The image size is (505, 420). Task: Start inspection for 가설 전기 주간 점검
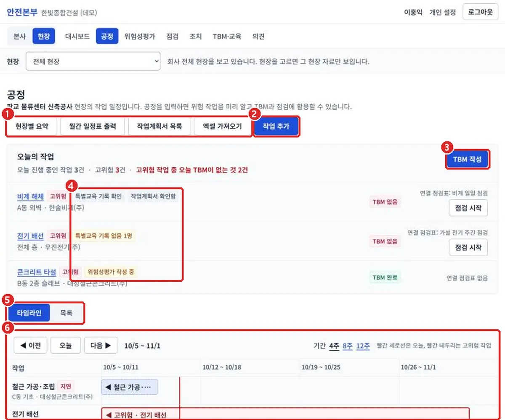point(468,247)
